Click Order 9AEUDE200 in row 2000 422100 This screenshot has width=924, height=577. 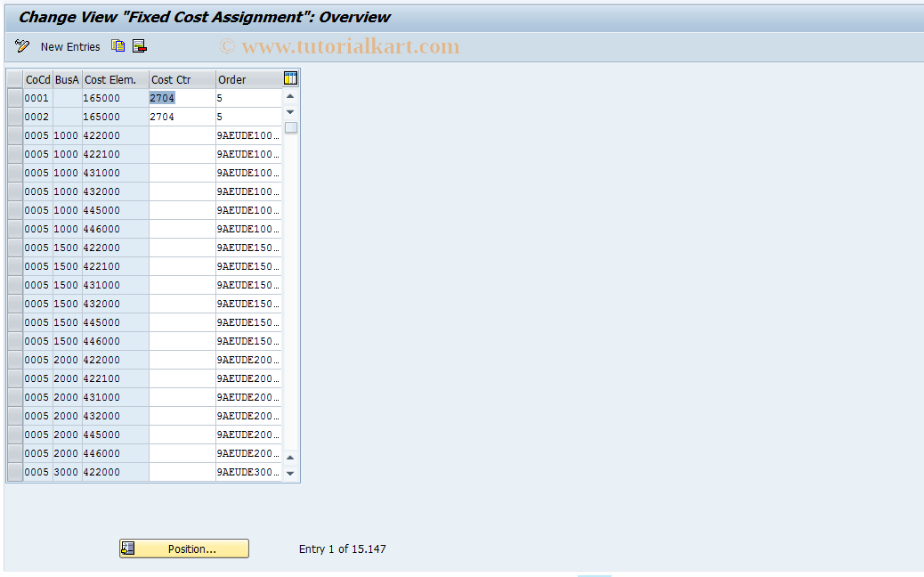248,378
